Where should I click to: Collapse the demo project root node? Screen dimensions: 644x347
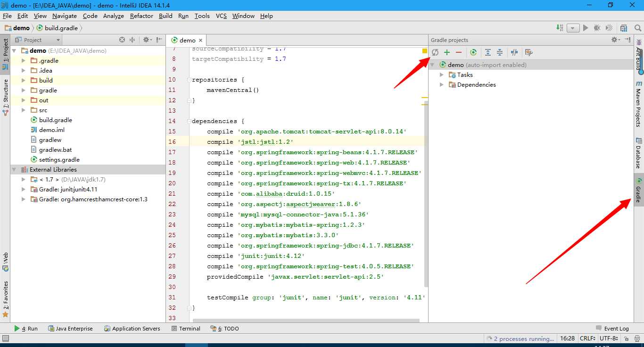coord(14,50)
